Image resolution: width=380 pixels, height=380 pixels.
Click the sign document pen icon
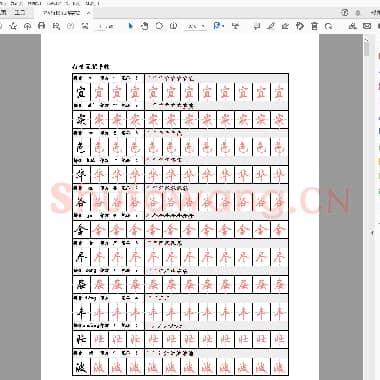pyautogui.click(x=285, y=26)
